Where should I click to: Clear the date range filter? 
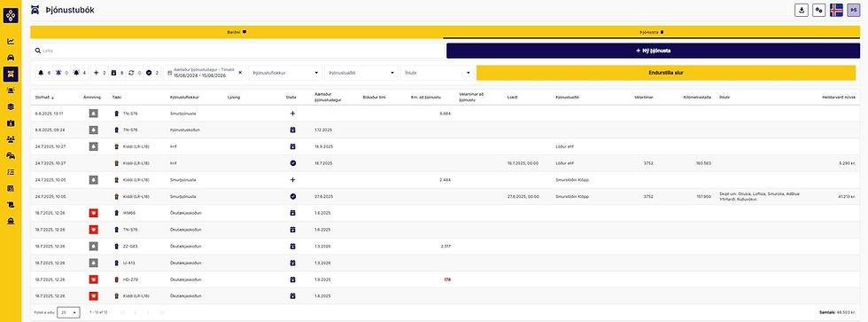[x=240, y=73]
